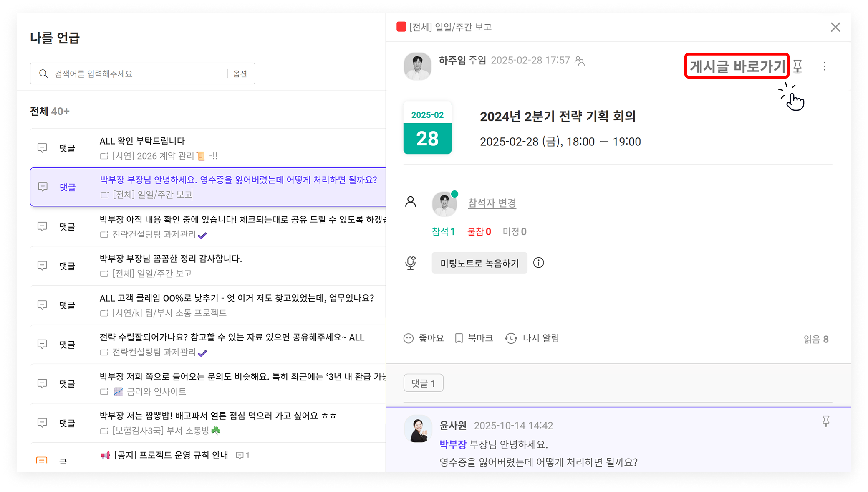This screenshot has width=868, height=492.
Task: Click the microphone recording icon
Action: point(411,263)
